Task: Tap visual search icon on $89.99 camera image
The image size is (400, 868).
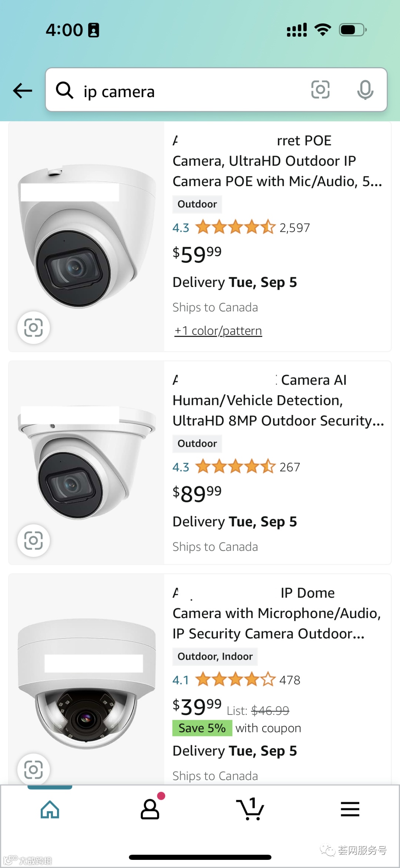Action: (x=34, y=541)
